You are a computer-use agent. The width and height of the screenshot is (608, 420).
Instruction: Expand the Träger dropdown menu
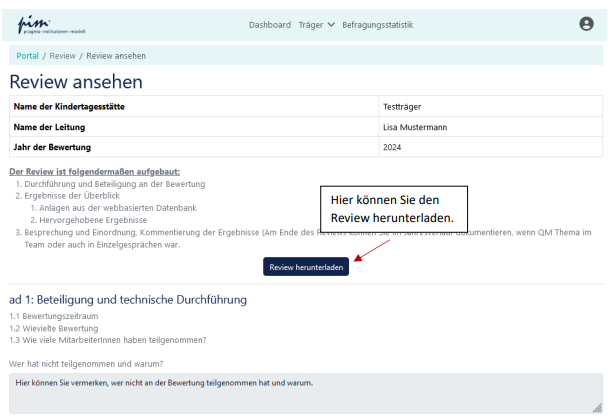(317, 25)
